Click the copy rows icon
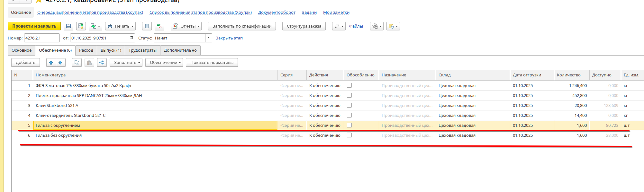 coord(77,63)
